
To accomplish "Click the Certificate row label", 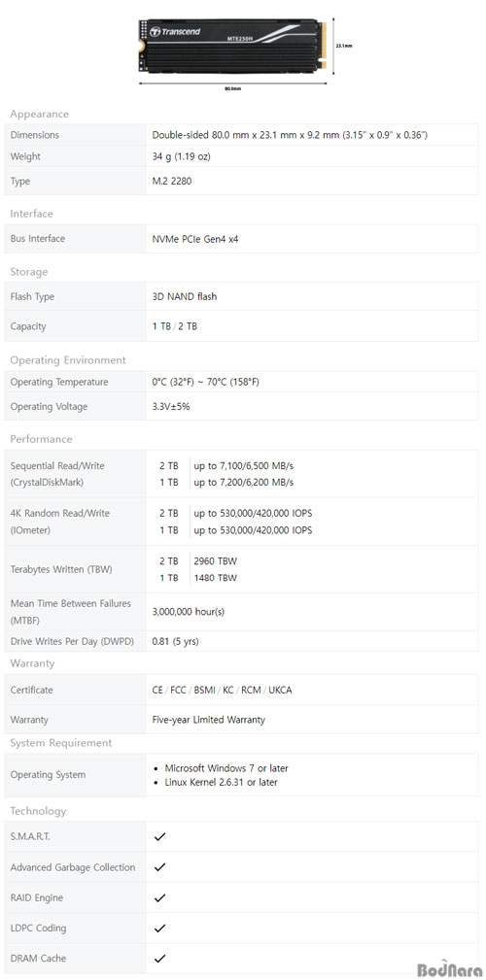I will point(32,690).
